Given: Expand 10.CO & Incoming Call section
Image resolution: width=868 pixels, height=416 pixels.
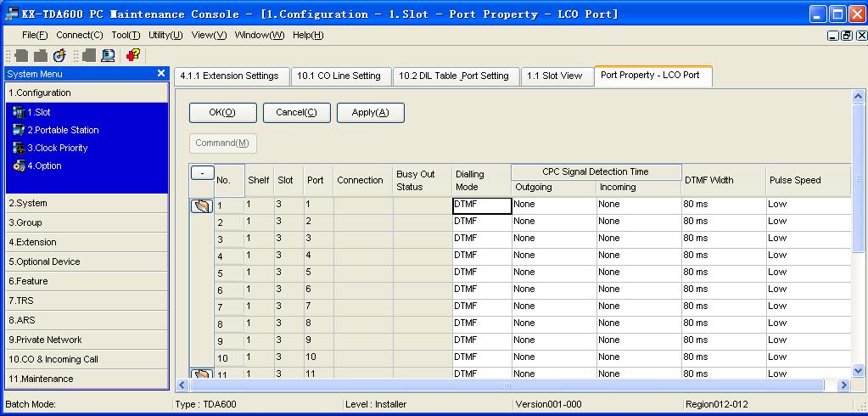Looking at the screenshot, I should pos(87,359).
